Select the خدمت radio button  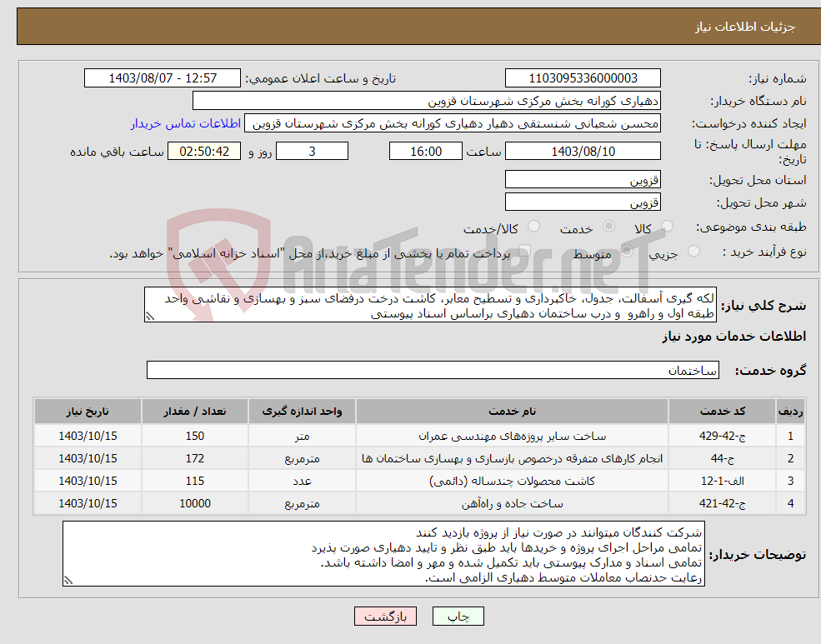608,227
